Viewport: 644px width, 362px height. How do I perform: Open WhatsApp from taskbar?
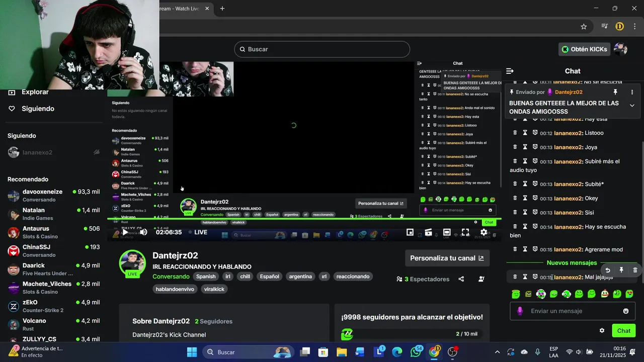click(416, 352)
